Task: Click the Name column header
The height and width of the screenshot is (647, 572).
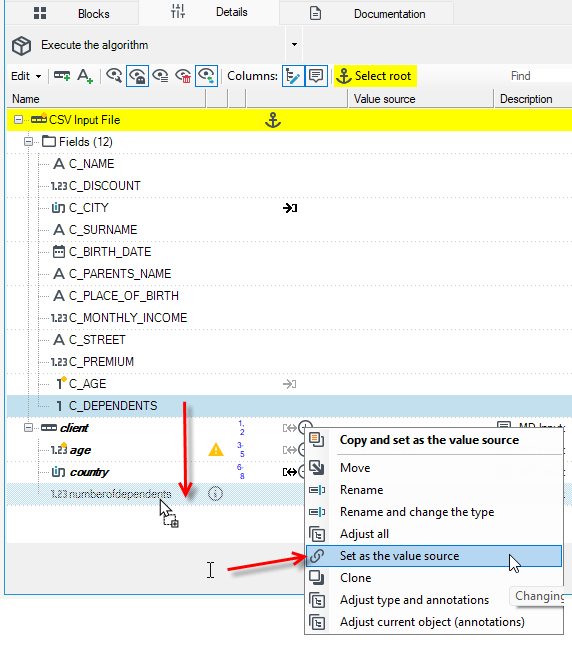Action: [106, 99]
